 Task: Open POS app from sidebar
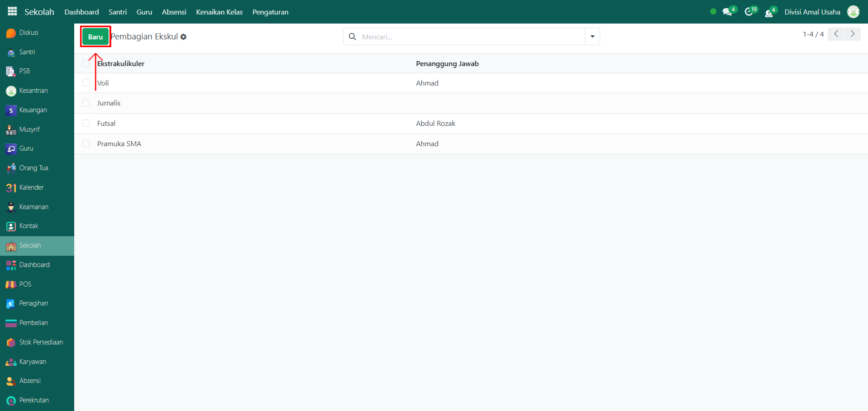coord(25,284)
